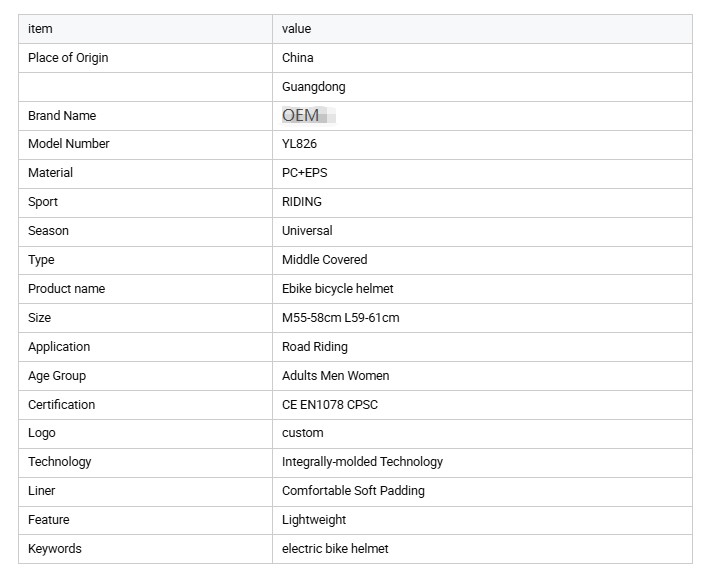Click the 'CE EN1078 CPSC' certification value
This screenshot has height=582, width=722.
(330, 405)
